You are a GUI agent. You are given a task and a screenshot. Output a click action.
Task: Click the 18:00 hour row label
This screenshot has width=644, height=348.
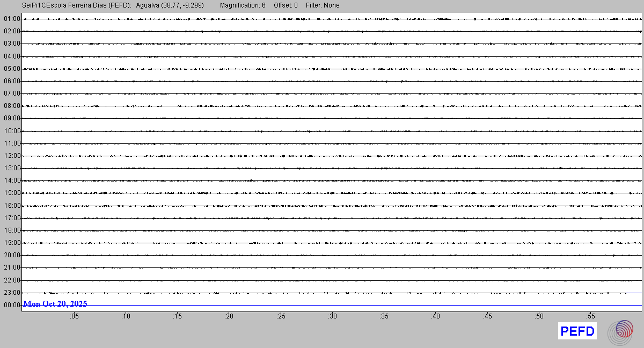click(x=11, y=230)
